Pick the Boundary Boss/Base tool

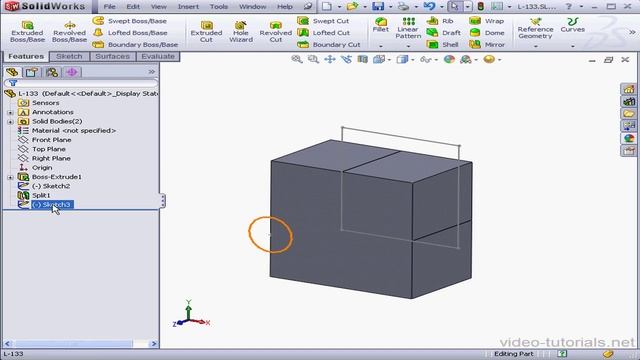tap(135, 44)
